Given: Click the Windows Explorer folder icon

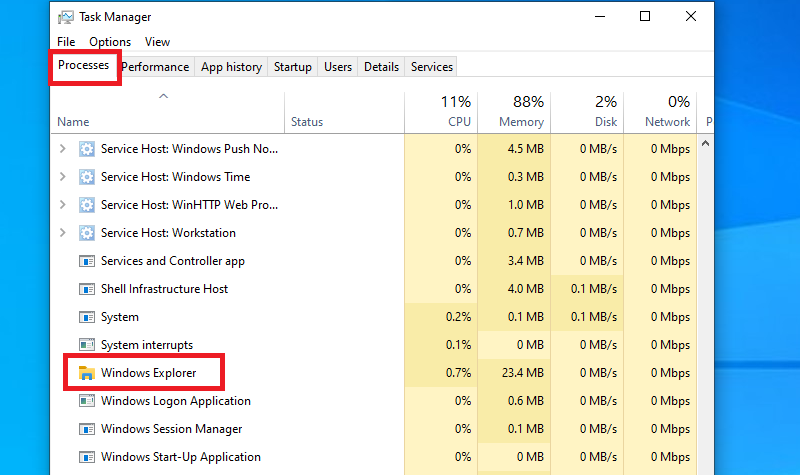Looking at the screenshot, I should tap(87, 373).
